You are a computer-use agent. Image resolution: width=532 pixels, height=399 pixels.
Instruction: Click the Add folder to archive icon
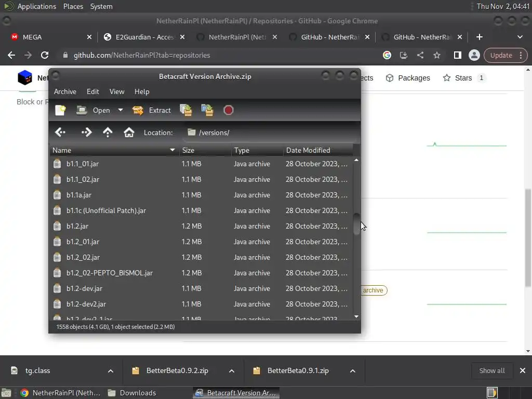coord(207,110)
